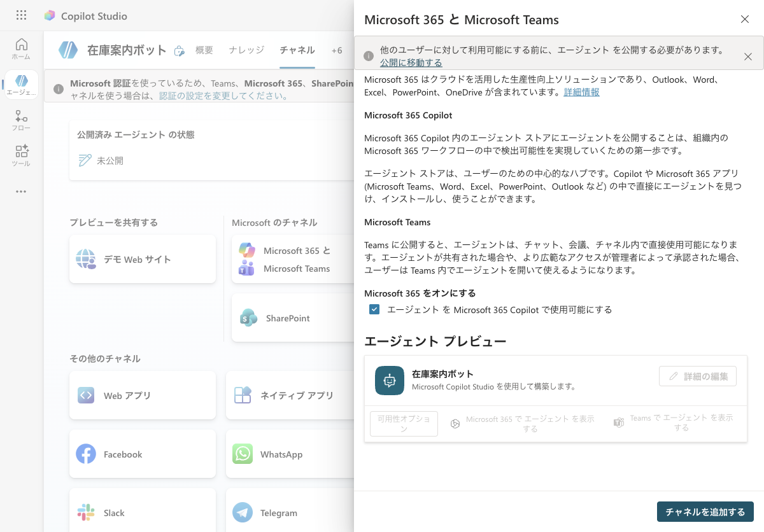The height and width of the screenshot is (532, 764).
Task: Click the エージェント プレビュー heading
Action: pyautogui.click(x=435, y=341)
